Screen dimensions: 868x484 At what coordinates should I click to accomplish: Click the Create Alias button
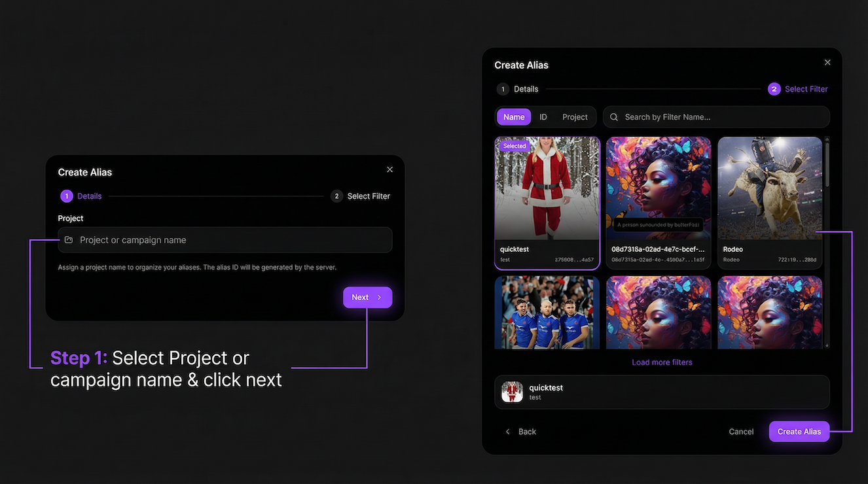pos(799,432)
